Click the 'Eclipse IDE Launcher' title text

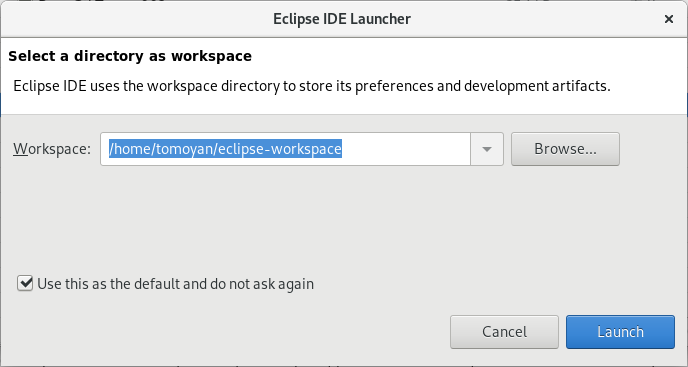pyautogui.click(x=342, y=19)
